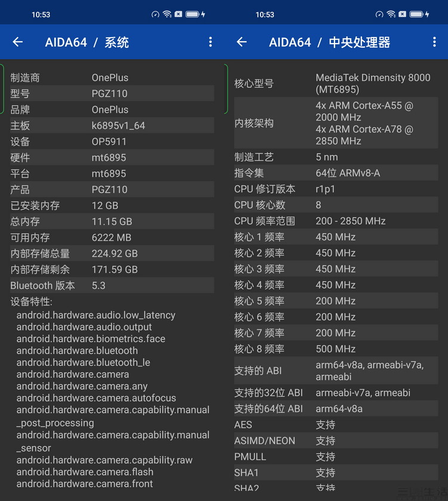Select the 支持的64位 ABI row
The height and width of the screenshot is (501, 448).
click(x=336, y=408)
